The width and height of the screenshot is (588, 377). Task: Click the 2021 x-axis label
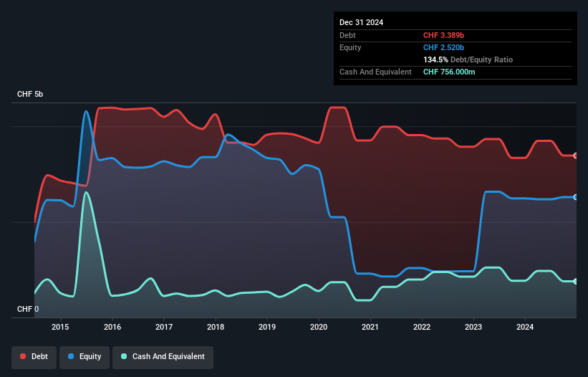(370, 327)
